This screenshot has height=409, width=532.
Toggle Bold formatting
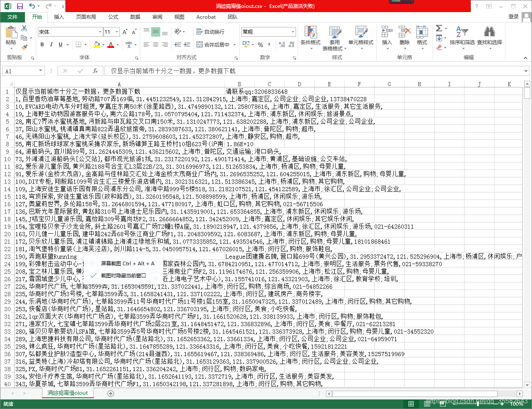42,45
